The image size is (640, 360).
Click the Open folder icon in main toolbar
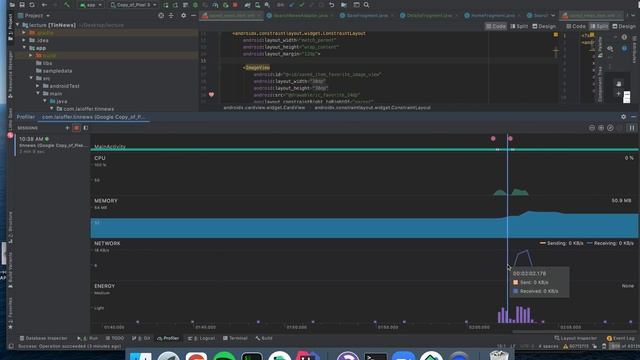tap(12, 5)
